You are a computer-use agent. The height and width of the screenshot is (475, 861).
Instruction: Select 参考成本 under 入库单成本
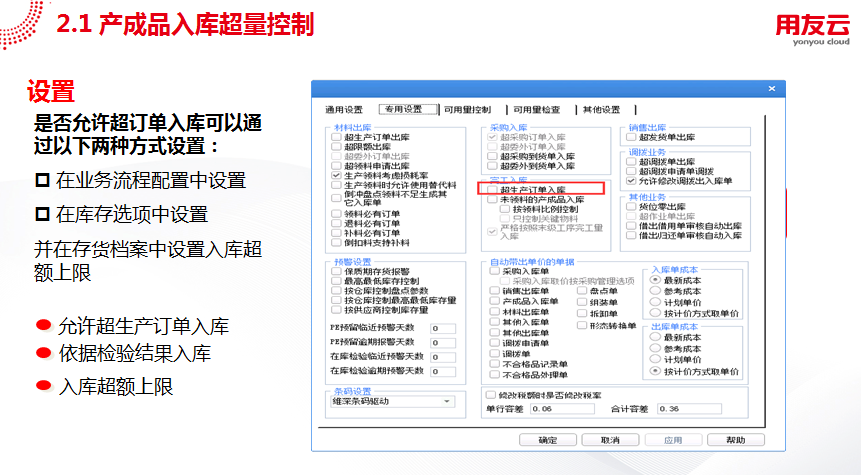click(x=655, y=291)
